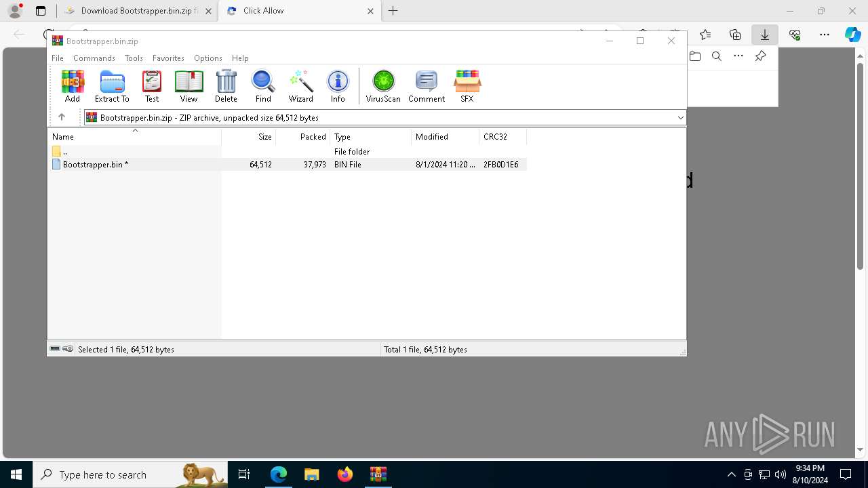Image resolution: width=868 pixels, height=488 pixels.
Task: Open the Find tool
Action: [x=263, y=86]
